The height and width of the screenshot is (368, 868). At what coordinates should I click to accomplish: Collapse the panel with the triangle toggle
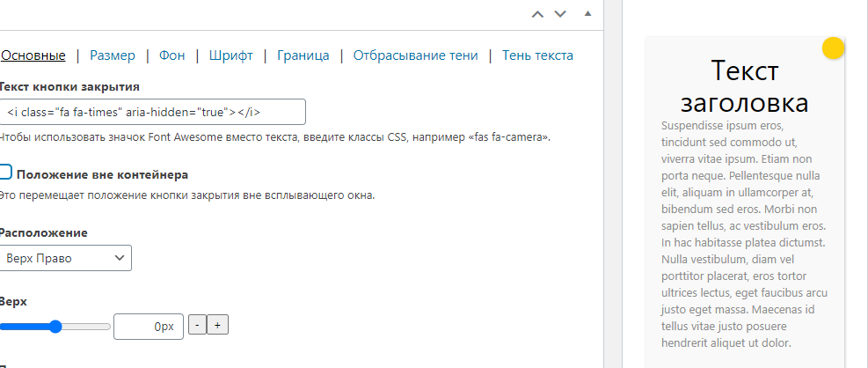pyautogui.click(x=587, y=12)
